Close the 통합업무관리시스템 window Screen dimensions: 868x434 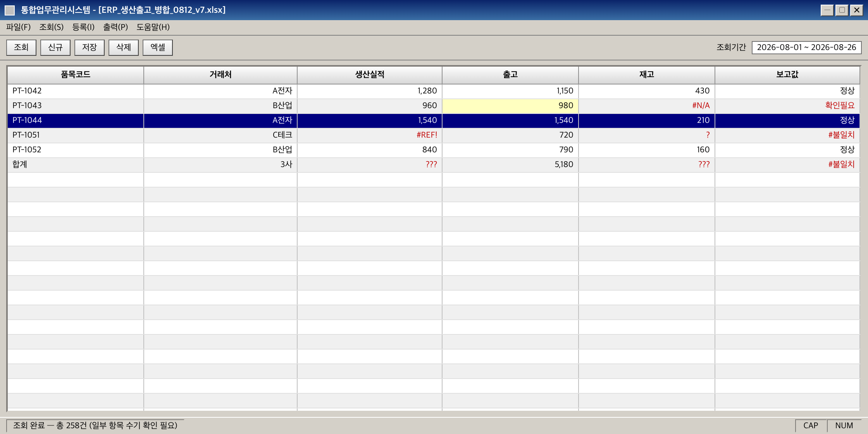coord(857,10)
